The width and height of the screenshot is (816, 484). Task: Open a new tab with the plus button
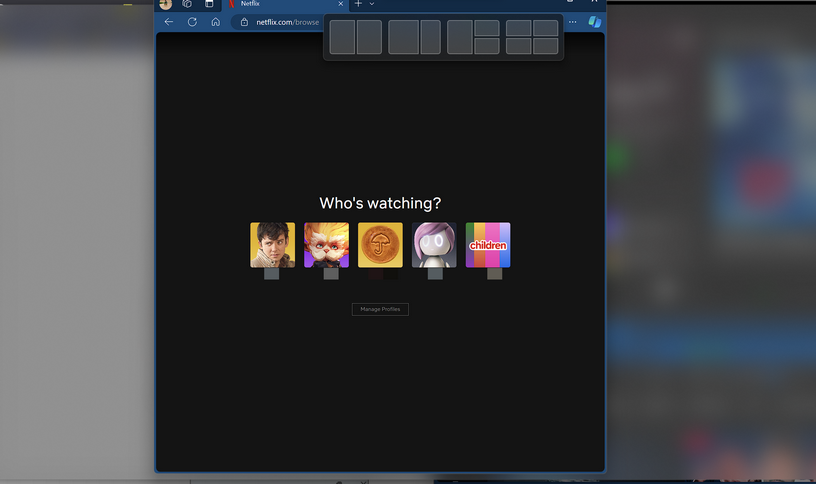coord(358,4)
